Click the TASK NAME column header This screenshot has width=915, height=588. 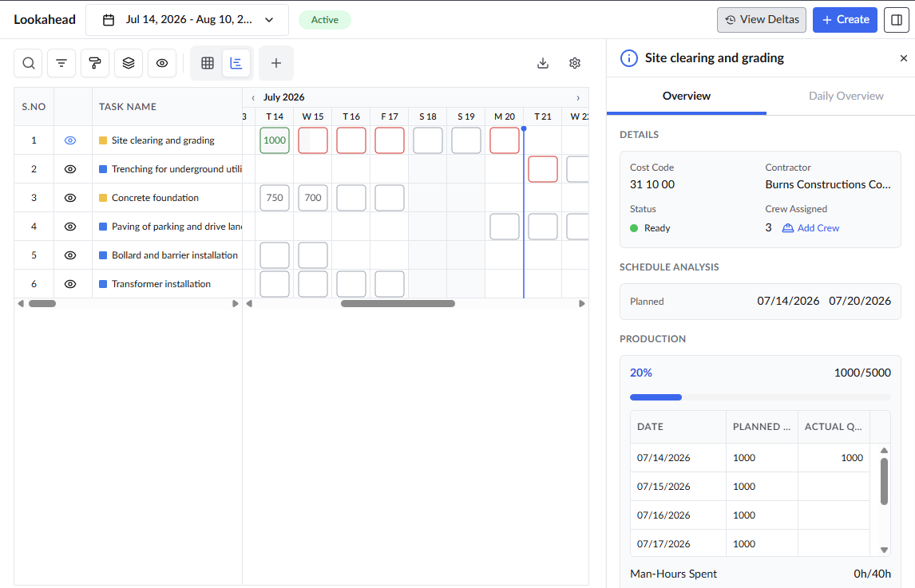coord(168,107)
